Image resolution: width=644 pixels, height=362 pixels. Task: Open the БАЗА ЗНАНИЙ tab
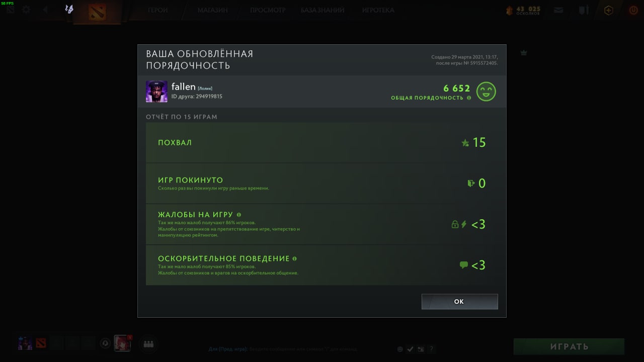coord(323,10)
